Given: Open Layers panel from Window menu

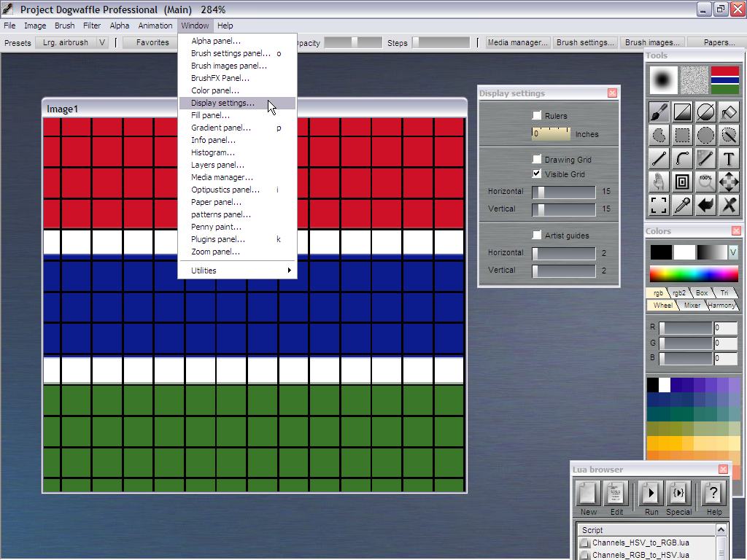Looking at the screenshot, I should 217,165.
